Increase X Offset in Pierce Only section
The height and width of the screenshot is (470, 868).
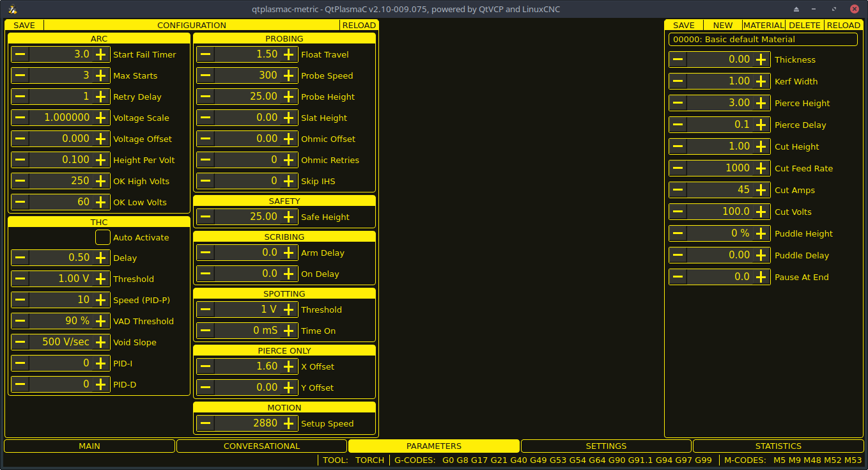pos(289,366)
